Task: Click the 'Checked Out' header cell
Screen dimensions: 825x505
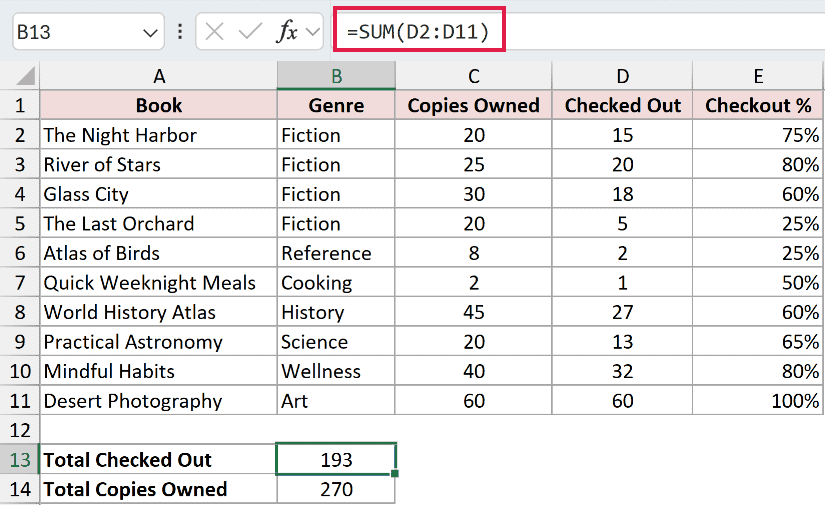Action: click(x=622, y=106)
